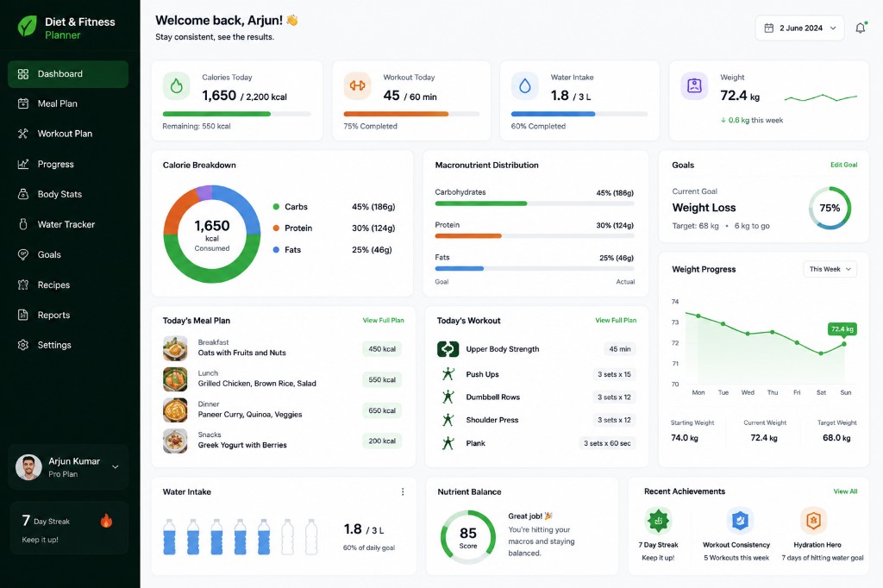Click the Plank exercise icon
The width and height of the screenshot is (883, 588).
[448, 443]
